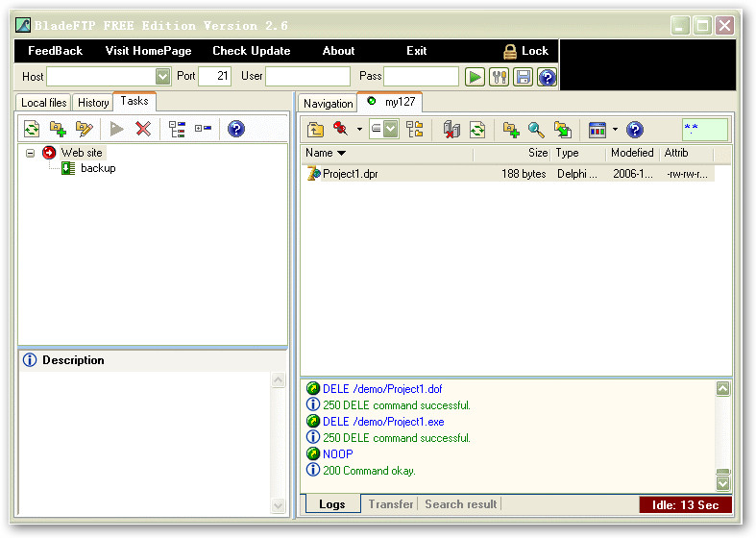Click the green Connect play button
The width and height of the screenshot is (756, 538).
pos(475,77)
